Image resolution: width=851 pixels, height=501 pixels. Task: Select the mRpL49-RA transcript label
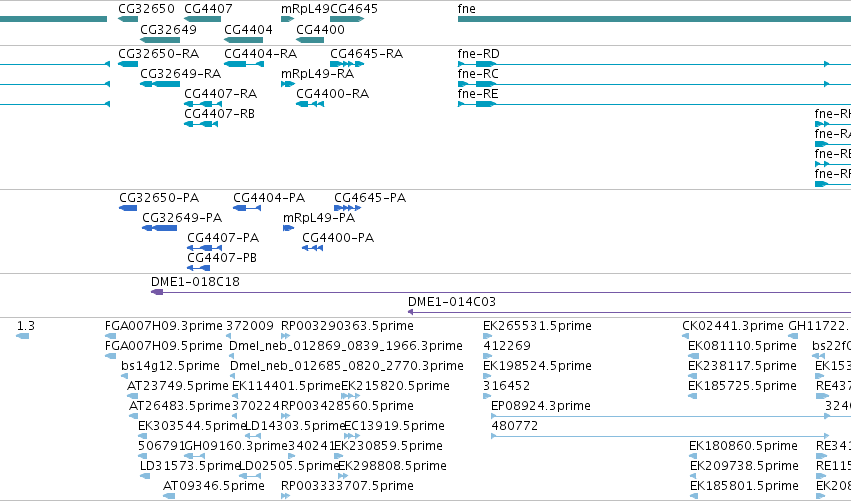pos(317,74)
